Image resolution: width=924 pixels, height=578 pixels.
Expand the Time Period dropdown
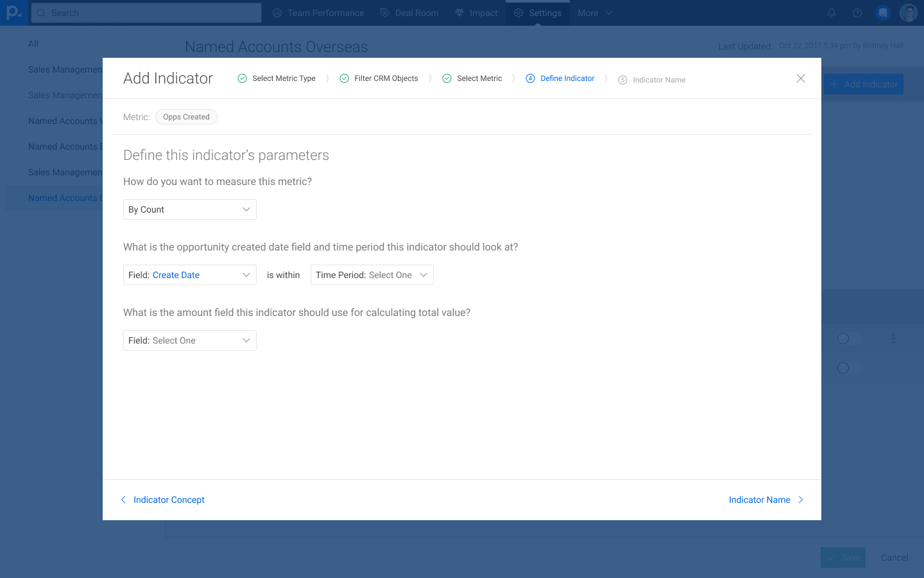pyautogui.click(x=372, y=275)
